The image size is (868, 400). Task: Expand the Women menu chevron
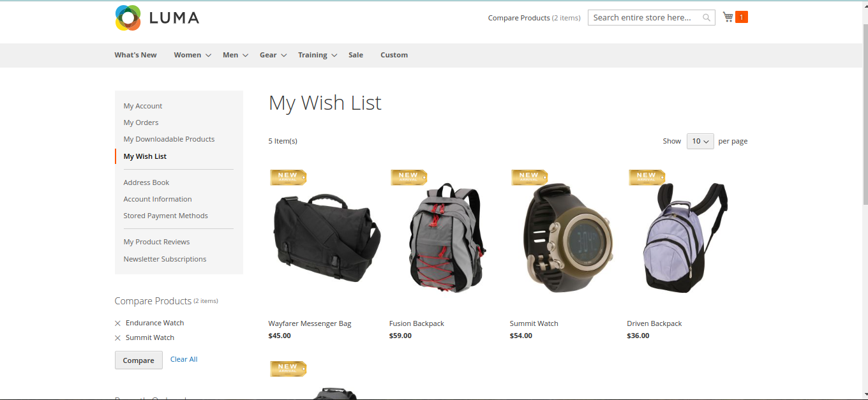208,56
